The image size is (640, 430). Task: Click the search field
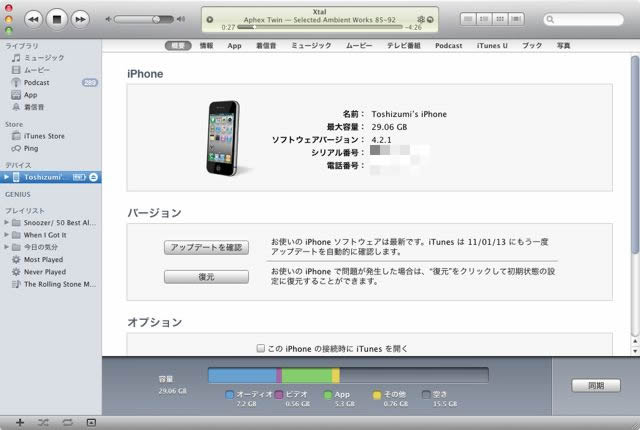[x=584, y=19]
